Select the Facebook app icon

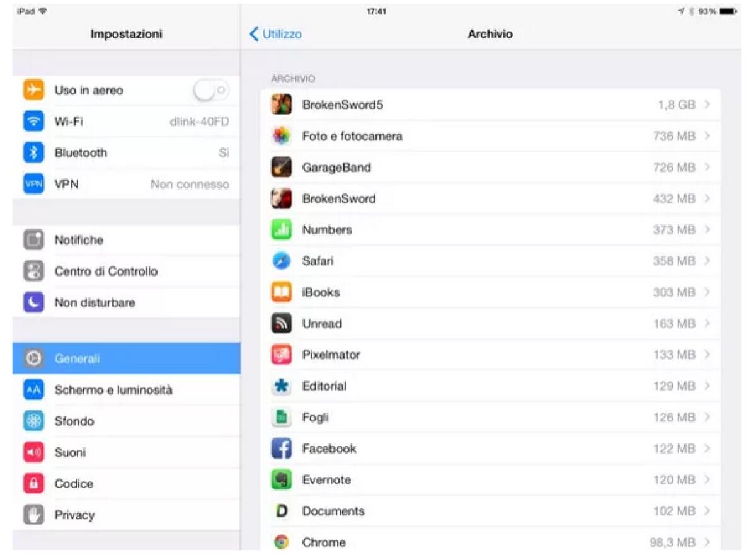pos(281,449)
